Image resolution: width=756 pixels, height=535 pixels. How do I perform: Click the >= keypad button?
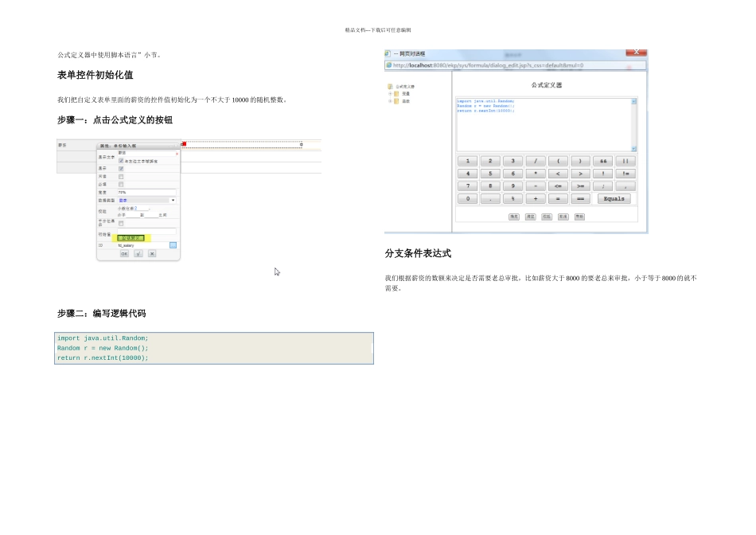pyautogui.click(x=580, y=186)
